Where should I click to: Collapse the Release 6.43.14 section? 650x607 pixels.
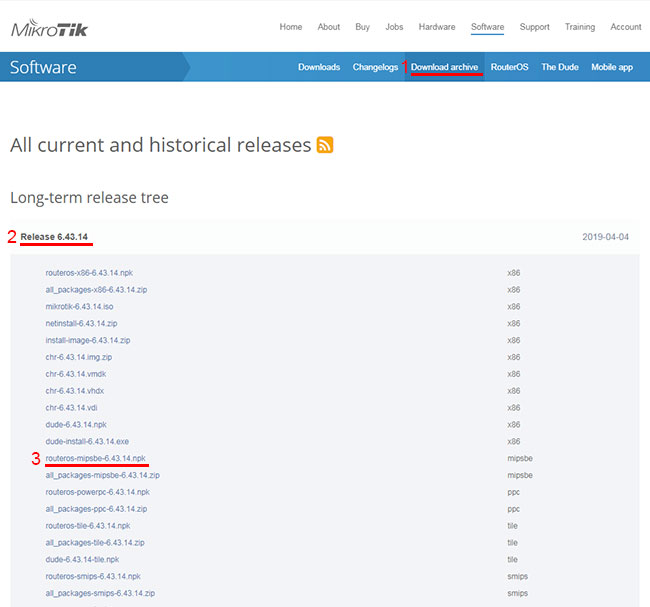point(54,237)
